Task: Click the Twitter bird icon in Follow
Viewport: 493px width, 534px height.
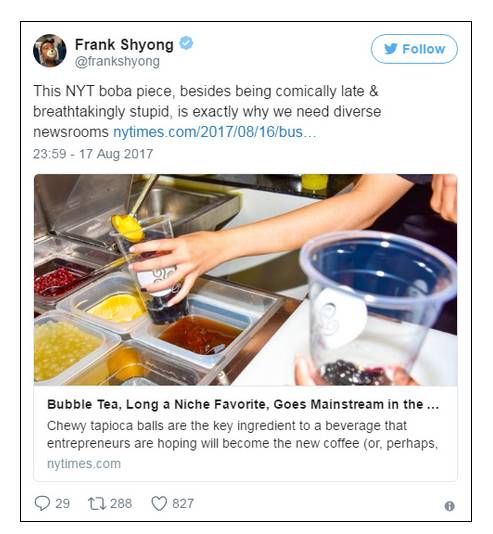Action: click(391, 49)
